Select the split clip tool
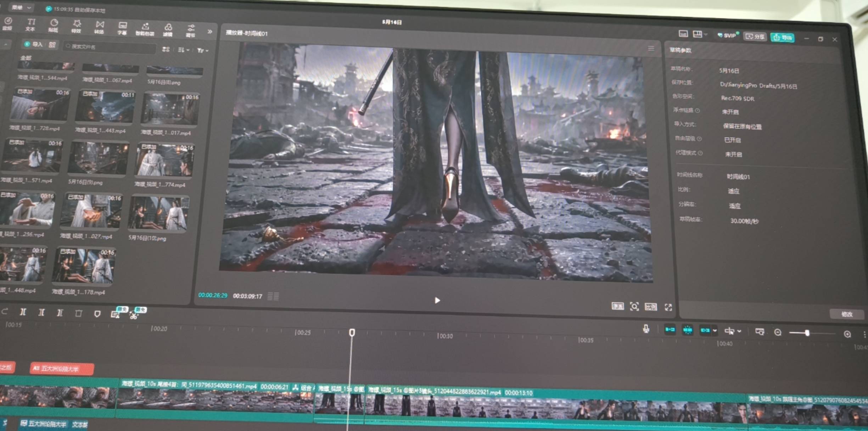Viewport: 868px width, 431px height. (23, 312)
